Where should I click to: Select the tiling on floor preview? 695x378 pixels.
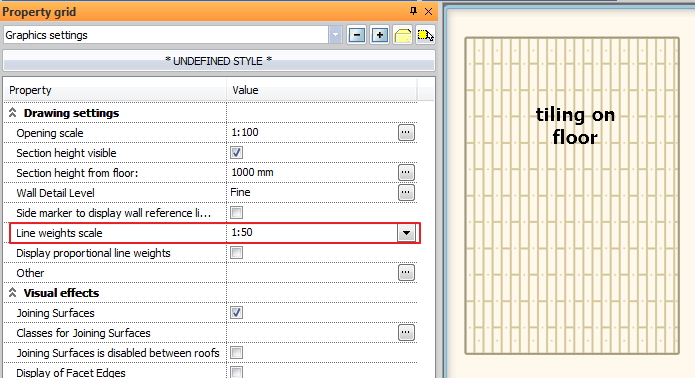[572, 195]
